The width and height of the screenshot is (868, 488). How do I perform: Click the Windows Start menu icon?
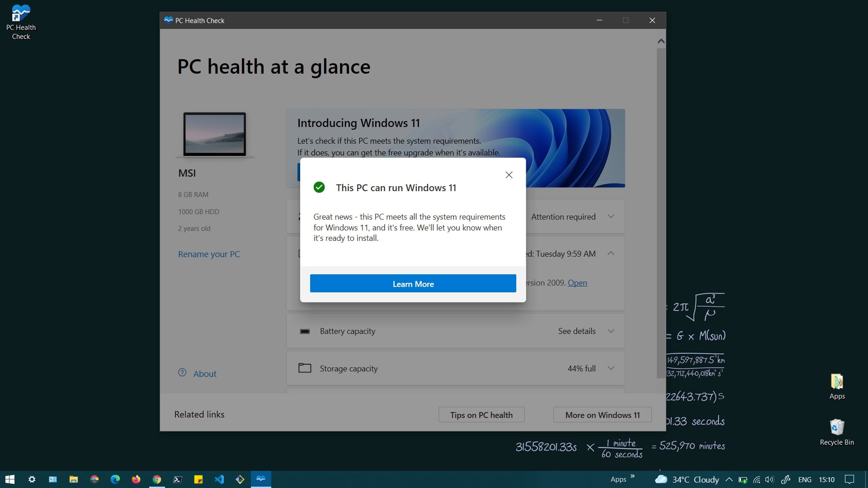point(9,479)
